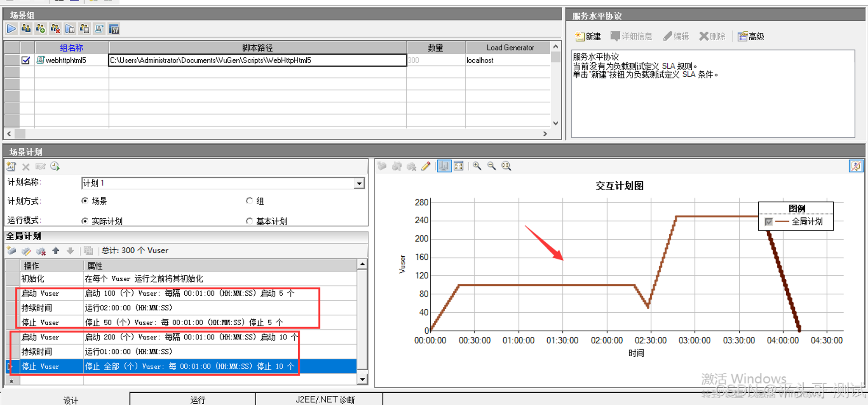The width and height of the screenshot is (868, 405).
Task: Select the 场景 schedule-by radio button
Action: pos(85,201)
